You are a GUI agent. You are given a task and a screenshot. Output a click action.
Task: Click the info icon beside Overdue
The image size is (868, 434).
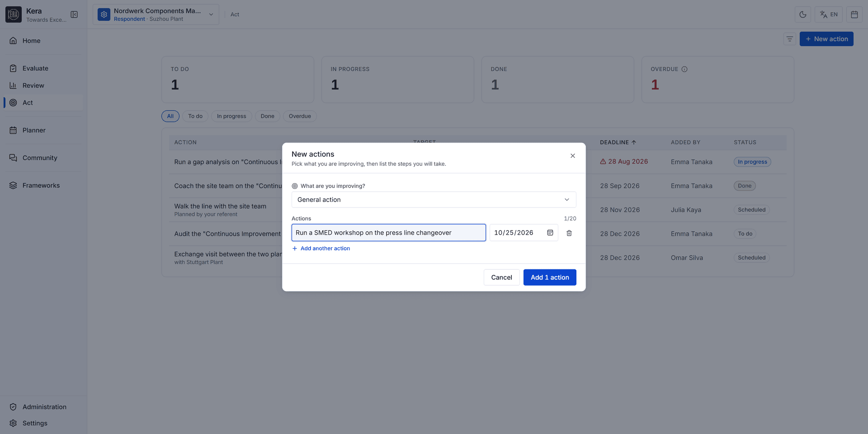[684, 69]
